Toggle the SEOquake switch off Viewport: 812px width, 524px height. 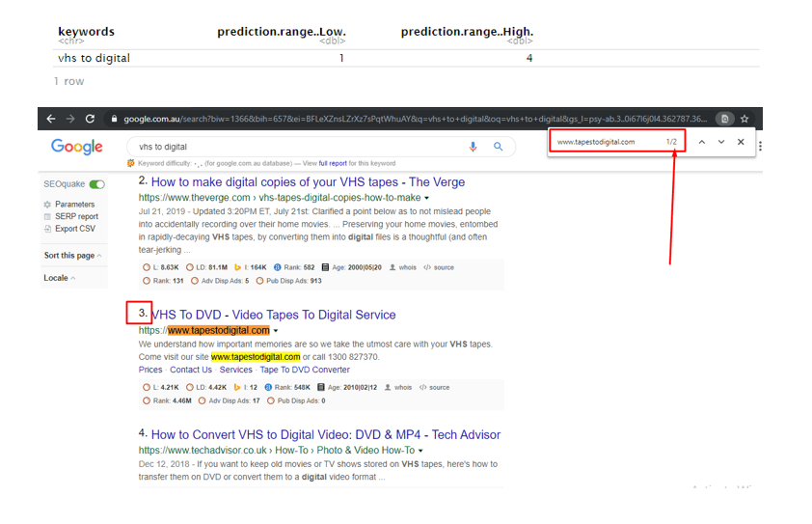(96, 184)
